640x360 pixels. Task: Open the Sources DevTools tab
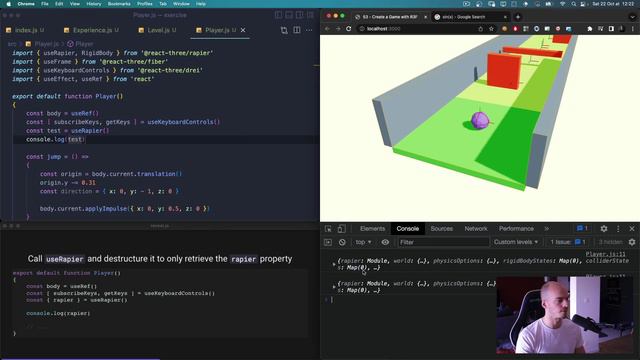click(442, 229)
